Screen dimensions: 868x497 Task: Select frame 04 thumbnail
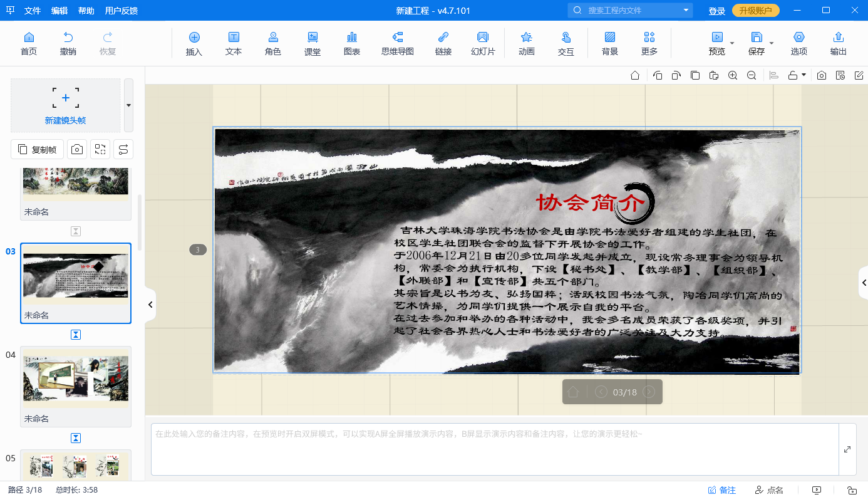[x=76, y=386]
